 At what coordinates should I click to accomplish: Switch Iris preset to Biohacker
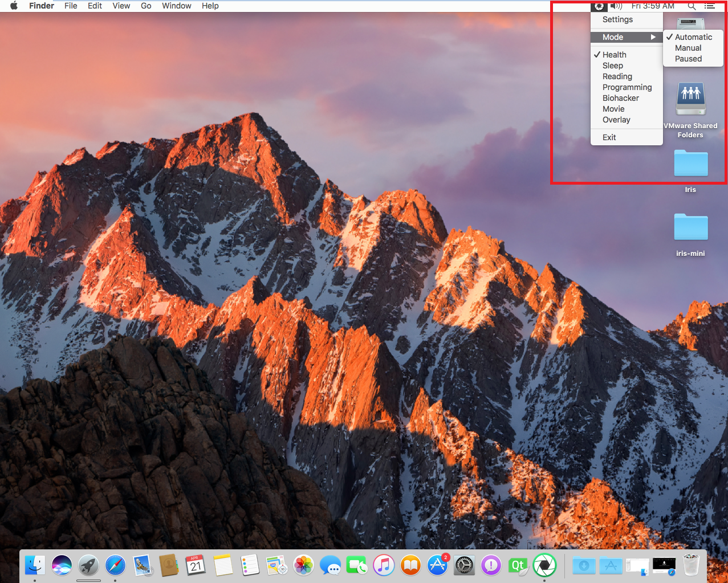pos(627,98)
